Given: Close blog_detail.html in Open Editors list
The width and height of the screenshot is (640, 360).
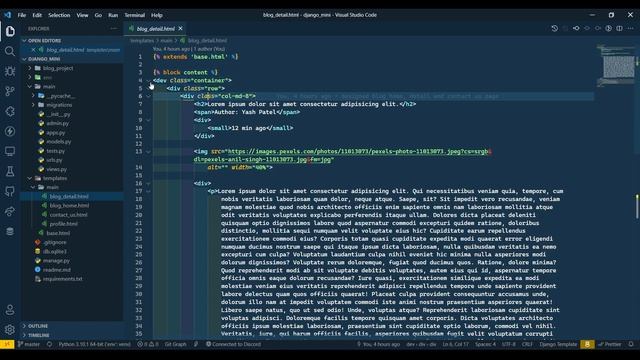Looking at the screenshot, I should coord(33,50).
